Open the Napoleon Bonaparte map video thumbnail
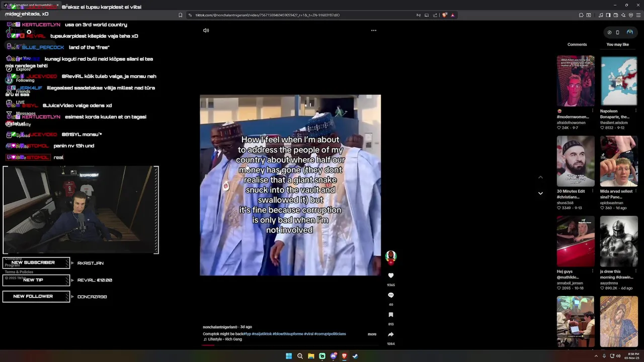The height and width of the screenshot is (362, 644). pyautogui.click(x=619, y=81)
